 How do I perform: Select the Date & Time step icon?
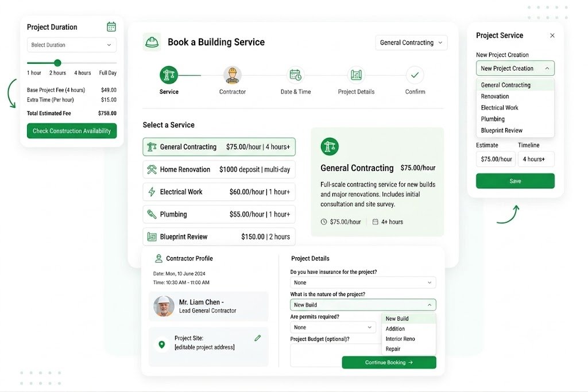pos(296,75)
